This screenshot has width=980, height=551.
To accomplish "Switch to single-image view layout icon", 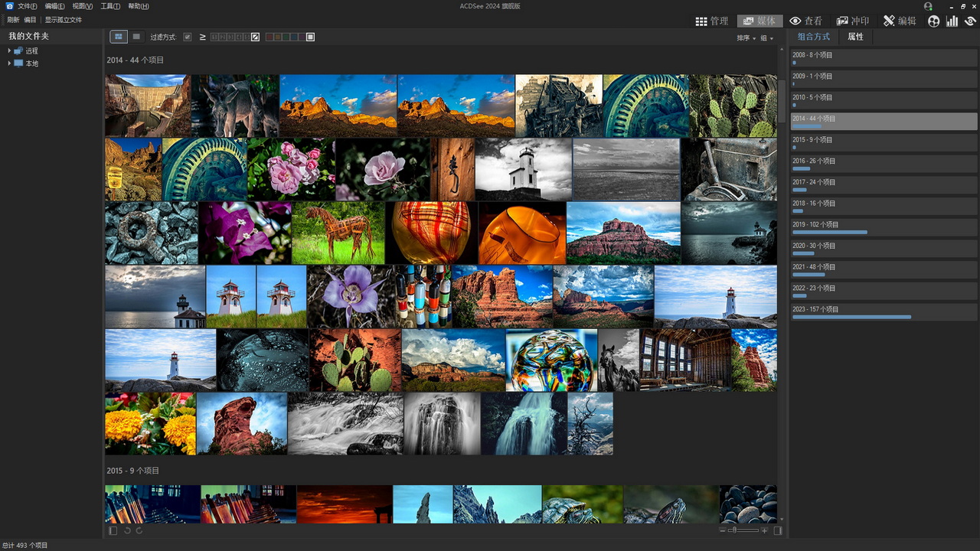I will (136, 37).
